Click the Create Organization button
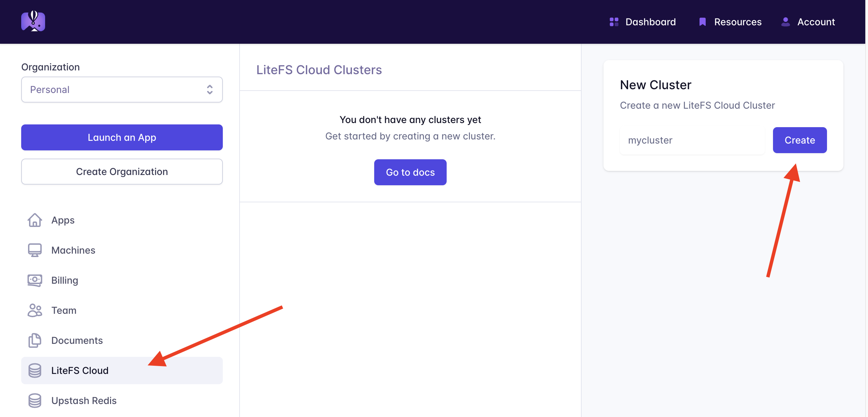Viewport: 868px width, 417px height. (x=122, y=172)
